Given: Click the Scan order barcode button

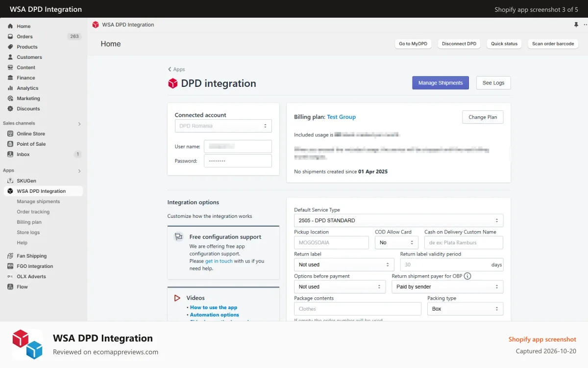Looking at the screenshot, I should click(553, 44).
